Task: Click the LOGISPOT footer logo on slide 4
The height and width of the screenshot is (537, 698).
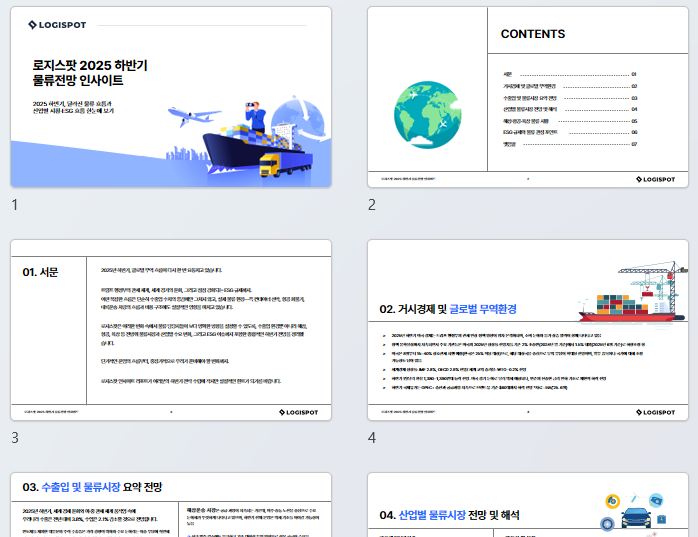Action: [655, 411]
